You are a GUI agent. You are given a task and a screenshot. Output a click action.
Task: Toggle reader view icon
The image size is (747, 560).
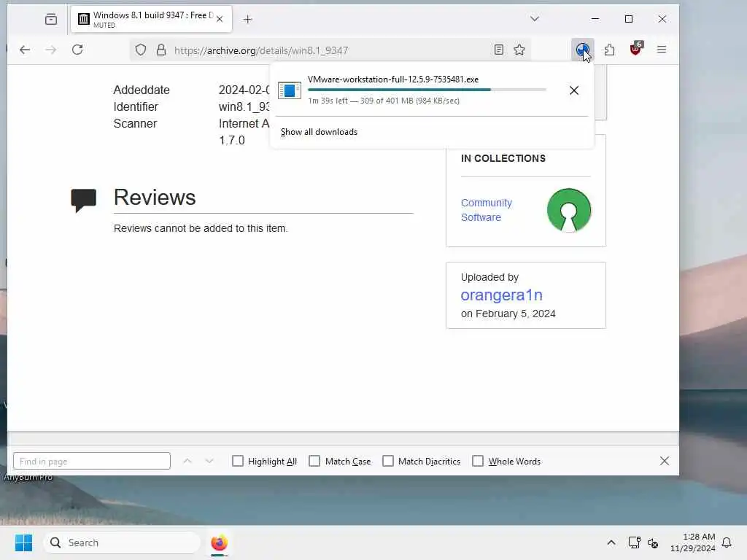click(x=499, y=50)
